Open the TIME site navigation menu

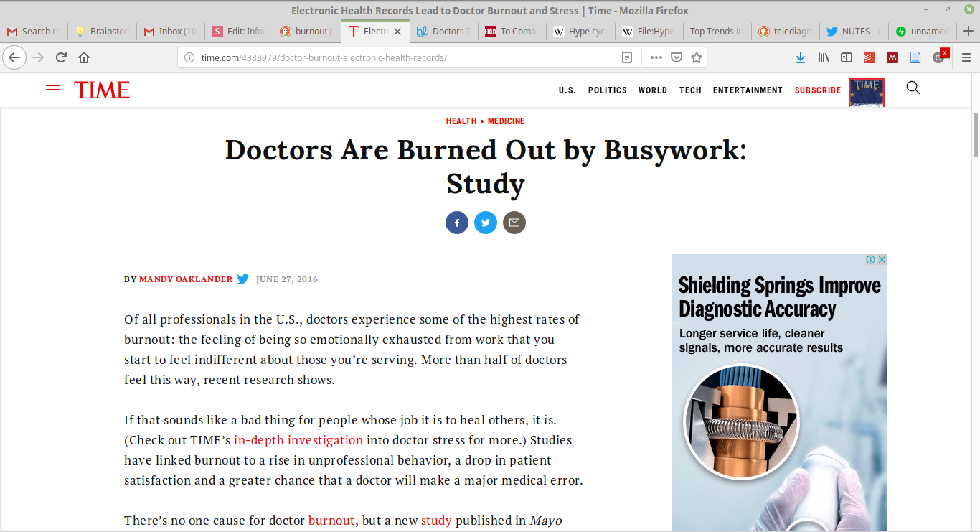[x=53, y=90]
